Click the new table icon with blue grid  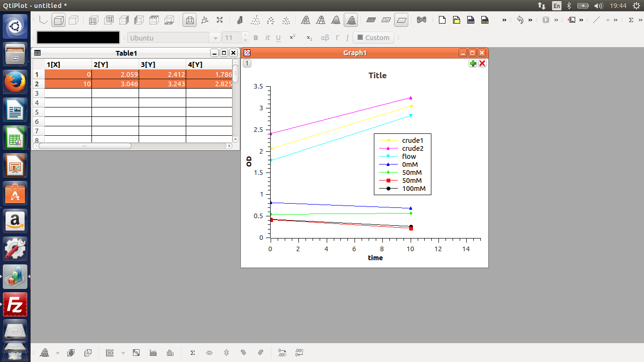(x=471, y=20)
